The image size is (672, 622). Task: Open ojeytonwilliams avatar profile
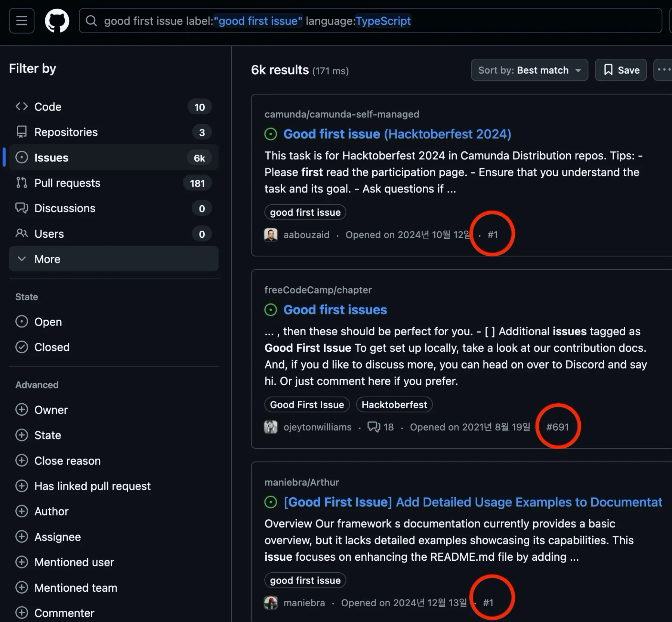click(271, 427)
